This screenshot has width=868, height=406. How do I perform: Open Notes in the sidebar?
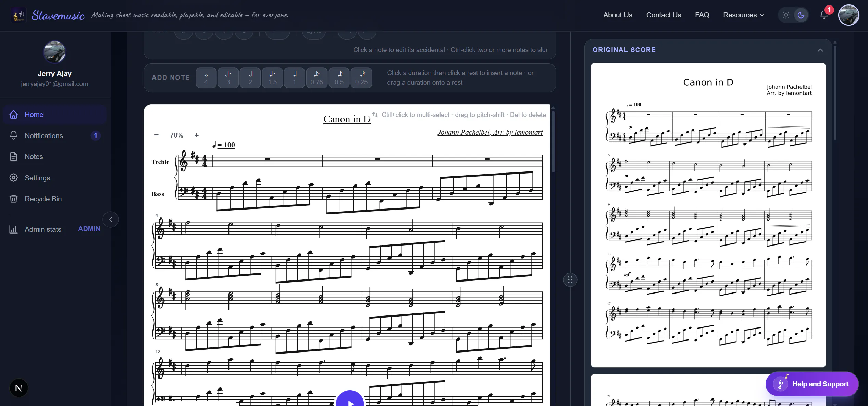point(55,157)
